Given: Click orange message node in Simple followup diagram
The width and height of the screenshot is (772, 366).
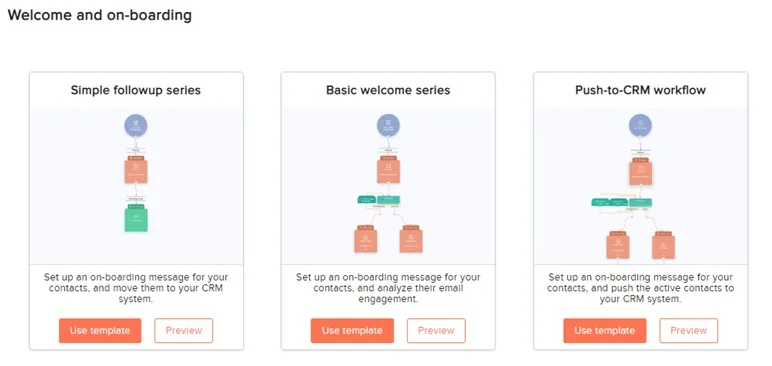Looking at the screenshot, I should click(x=136, y=169).
